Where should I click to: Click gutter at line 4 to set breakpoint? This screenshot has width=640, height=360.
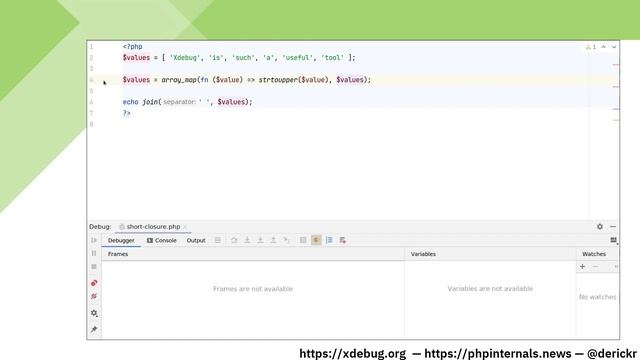point(104,80)
